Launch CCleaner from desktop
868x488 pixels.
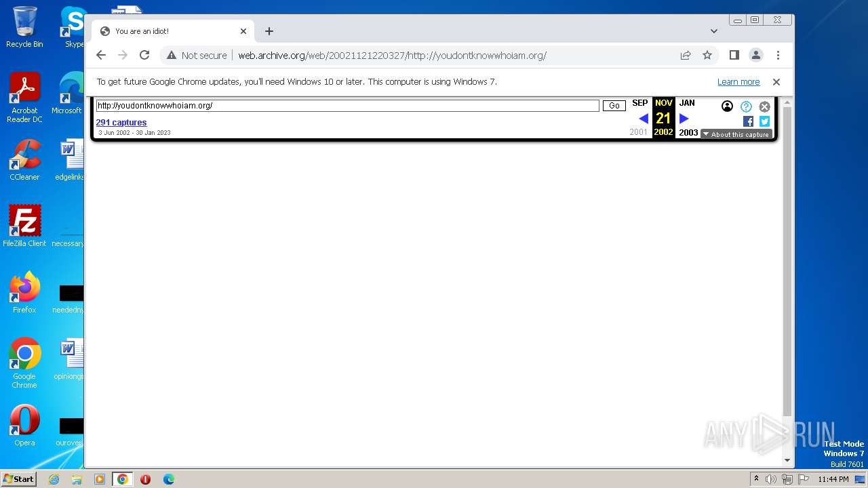pyautogui.click(x=24, y=160)
